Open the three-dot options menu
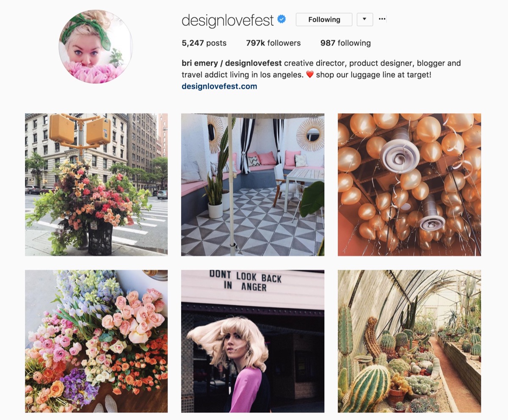This screenshot has height=420, width=508. point(382,19)
